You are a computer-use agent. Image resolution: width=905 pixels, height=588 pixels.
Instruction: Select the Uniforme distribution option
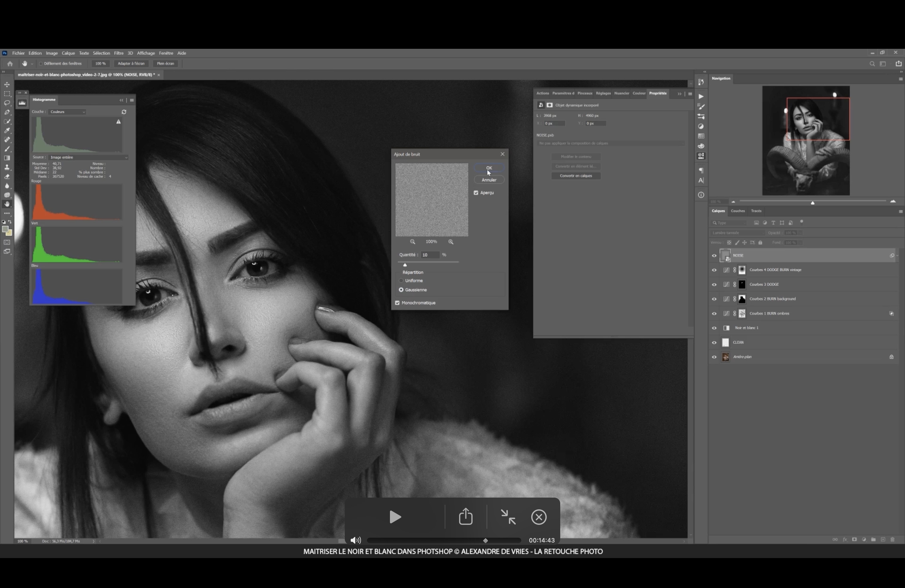(401, 281)
